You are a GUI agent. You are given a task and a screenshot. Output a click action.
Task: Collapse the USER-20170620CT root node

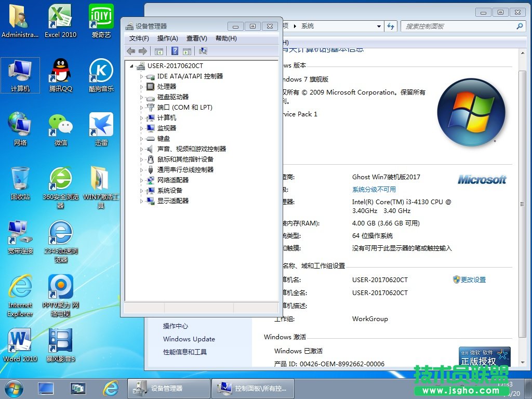[132, 66]
